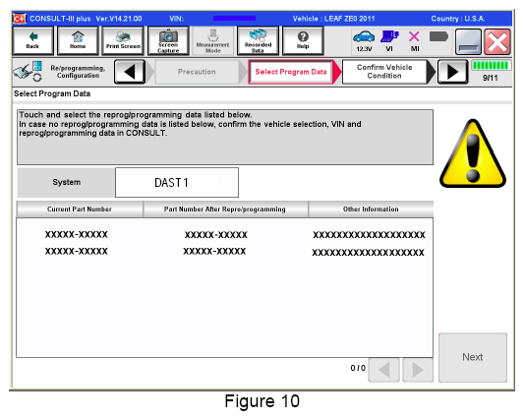Select the Confirm Vehicle Condition step
Image resolution: width=524 pixels, height=420 pixels.
pos(384,72)
